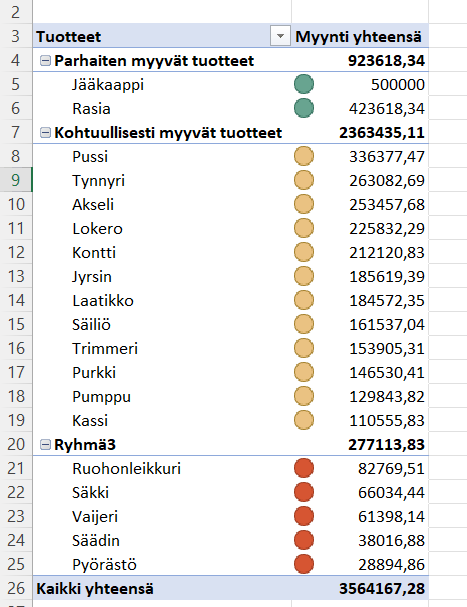Click the grand total value 3564167,28
The width and height of the screenshot is (467, 607).
(x=382, y=588)
